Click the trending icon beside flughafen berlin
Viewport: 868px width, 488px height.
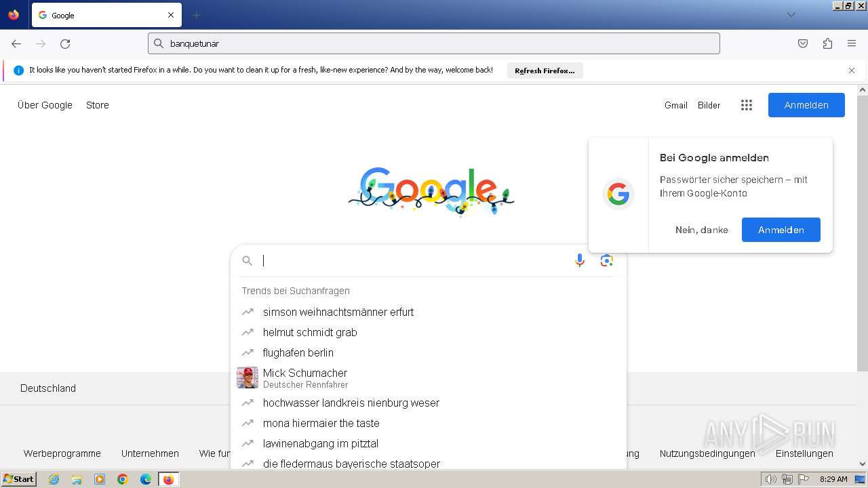[248, 352]
